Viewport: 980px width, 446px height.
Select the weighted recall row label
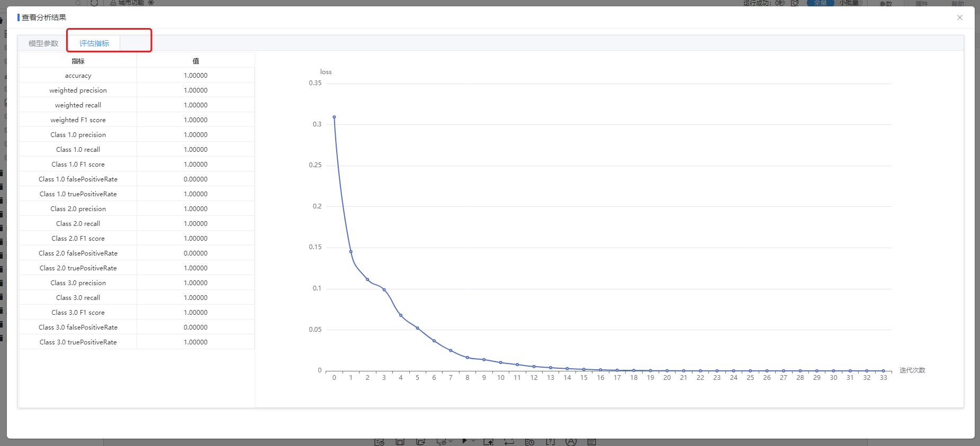(78, 105)
